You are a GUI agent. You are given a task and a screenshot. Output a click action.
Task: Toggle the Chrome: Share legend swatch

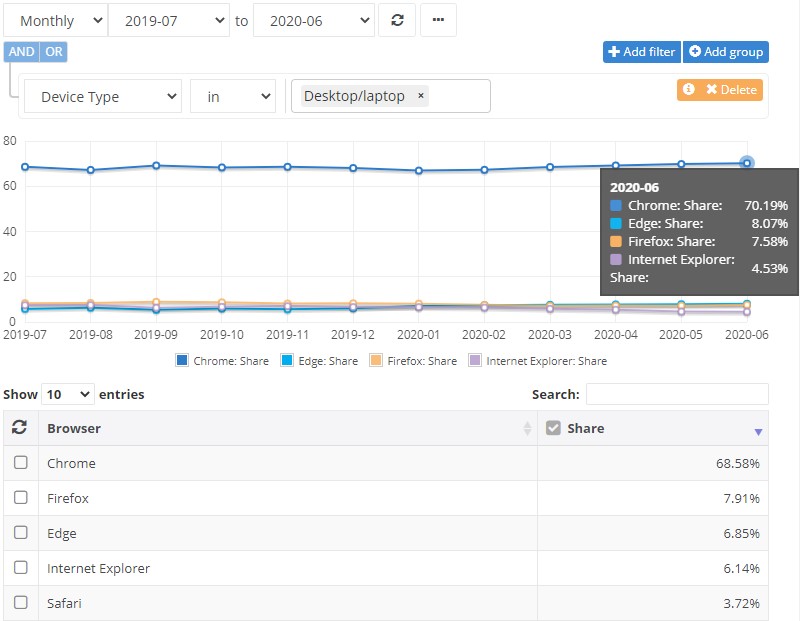pyautogui.click(x=181, y=361)
